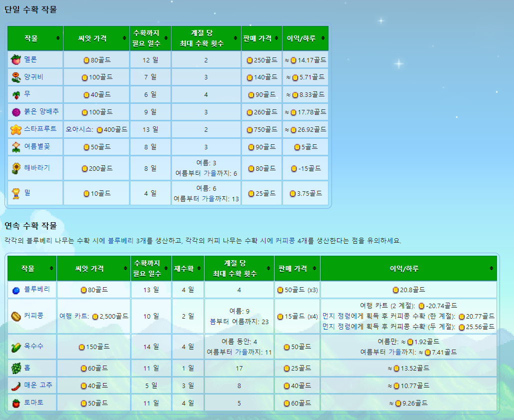
Task: Click the gold coin beside sunflower's -15골드
Action: (x=294, y=169)
